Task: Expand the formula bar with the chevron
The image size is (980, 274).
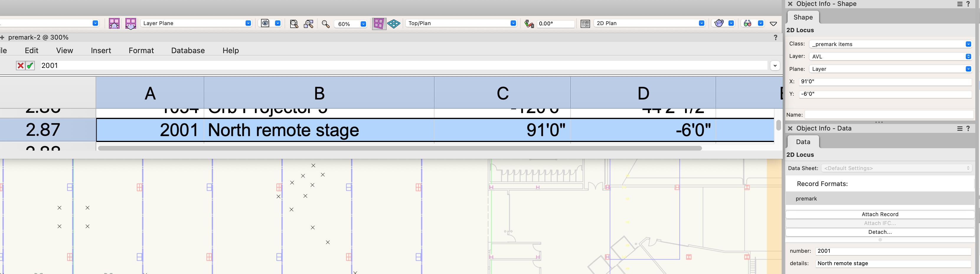Action: coord(775,66)
